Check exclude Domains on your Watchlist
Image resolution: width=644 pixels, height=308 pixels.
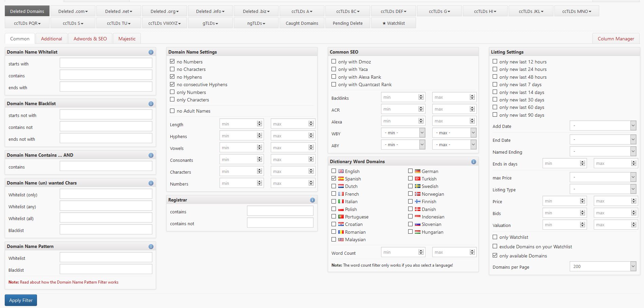(x=495, y=246)
